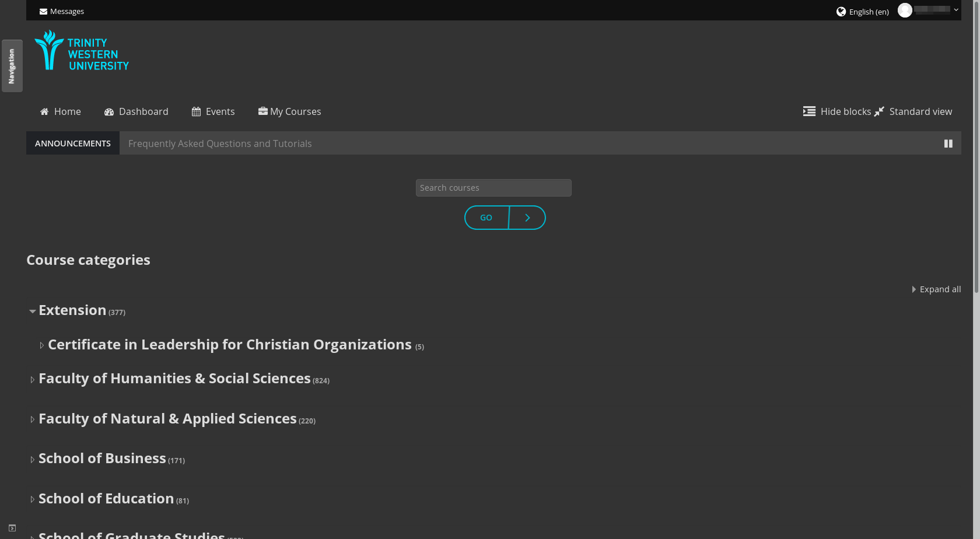This screenshot has width=980, height=539.
Task: Switch to Standard view
Action: coord(921,111)
